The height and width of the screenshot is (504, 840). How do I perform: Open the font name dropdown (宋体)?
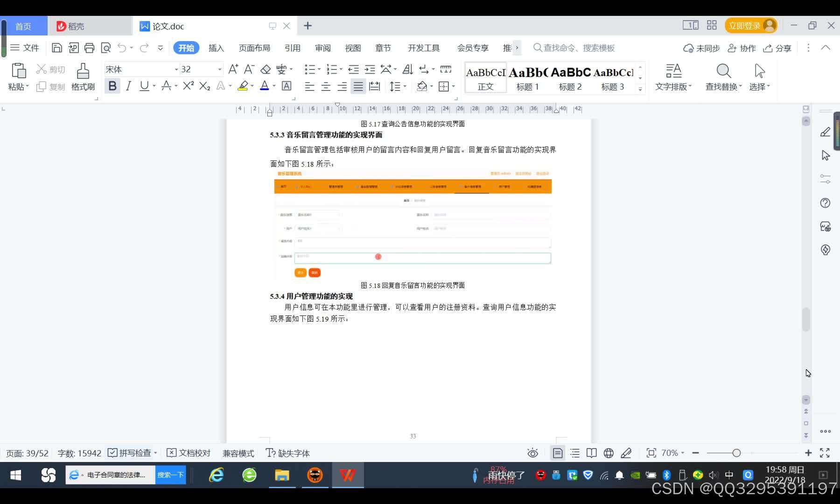pos(176,70)
